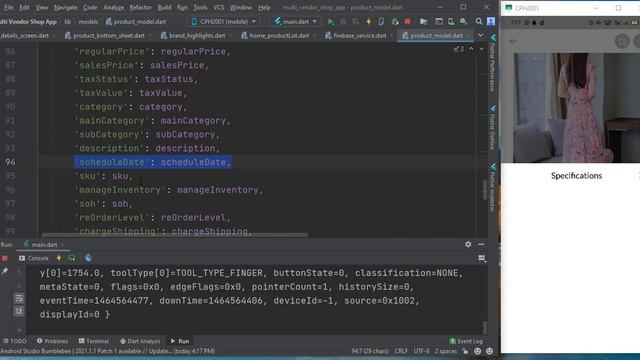Stop process using red square in Run panel
Screen dimensions: 640x360
click(5, 258)
